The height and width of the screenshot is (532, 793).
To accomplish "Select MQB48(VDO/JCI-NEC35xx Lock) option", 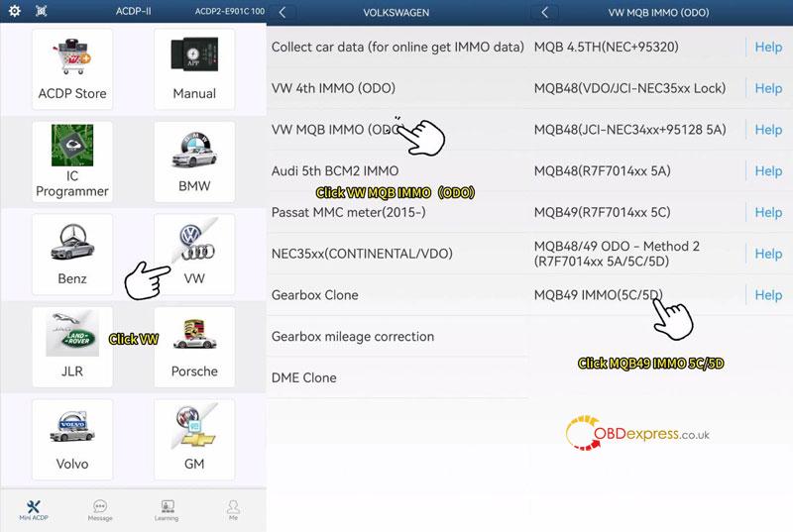I will [x=637, y=88].
